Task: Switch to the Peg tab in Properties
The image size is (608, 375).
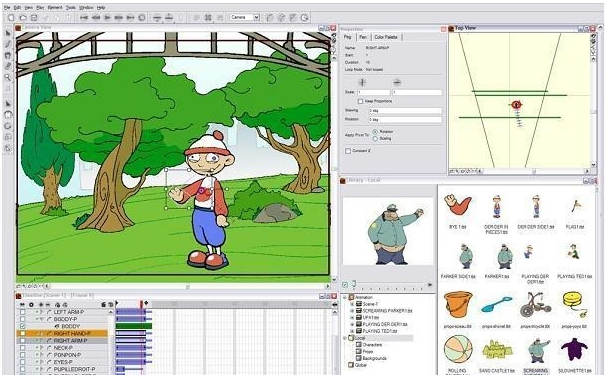Action: (348, 37)
